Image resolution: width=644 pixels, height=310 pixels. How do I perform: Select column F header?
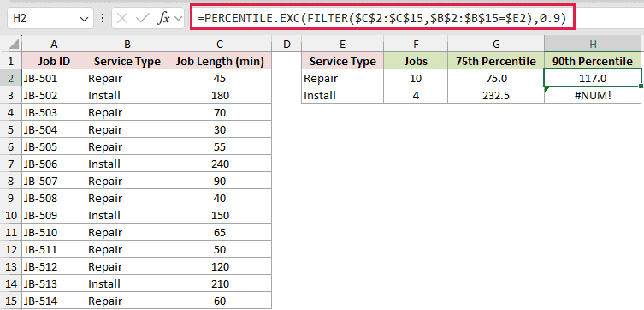pos(416,44)
